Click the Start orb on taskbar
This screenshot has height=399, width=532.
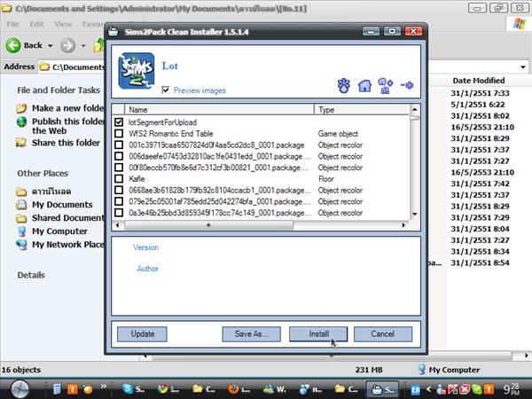click(20, 389)
